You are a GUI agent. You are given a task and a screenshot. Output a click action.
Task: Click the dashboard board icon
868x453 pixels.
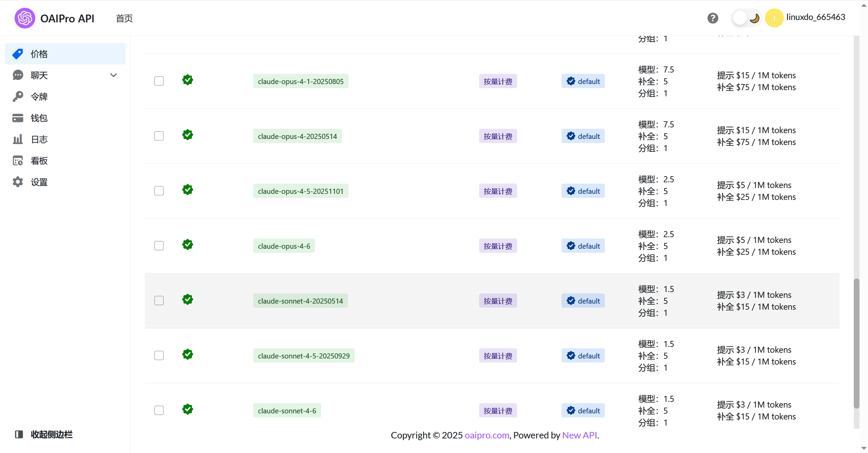click(18, 161)
